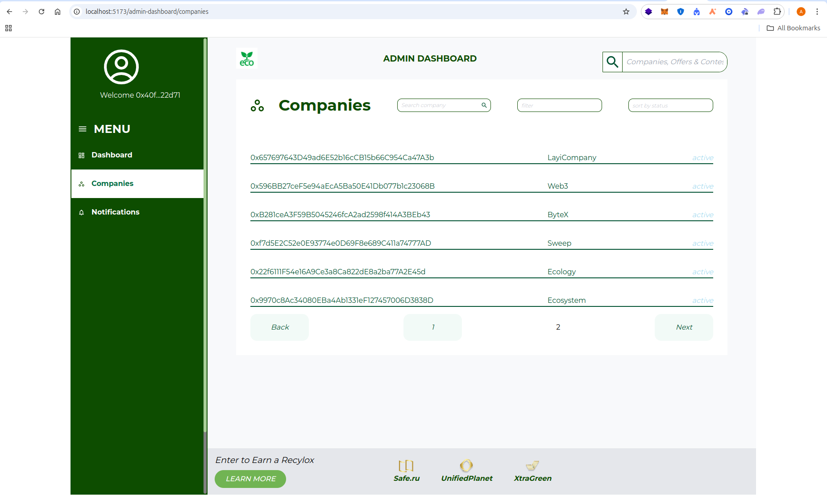Select the Web3 company name
Screen dimensions: 827x504
click(558, 186)
